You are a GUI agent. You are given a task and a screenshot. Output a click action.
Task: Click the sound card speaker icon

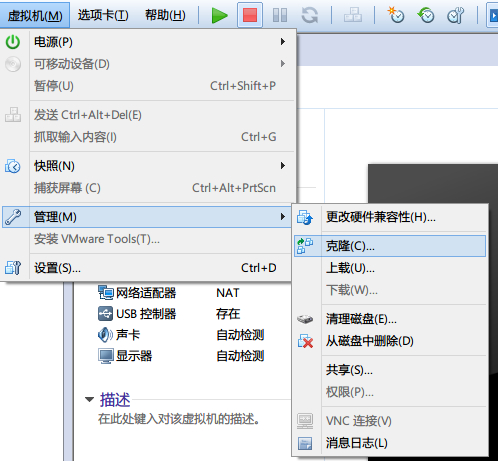tap(105, 335)
